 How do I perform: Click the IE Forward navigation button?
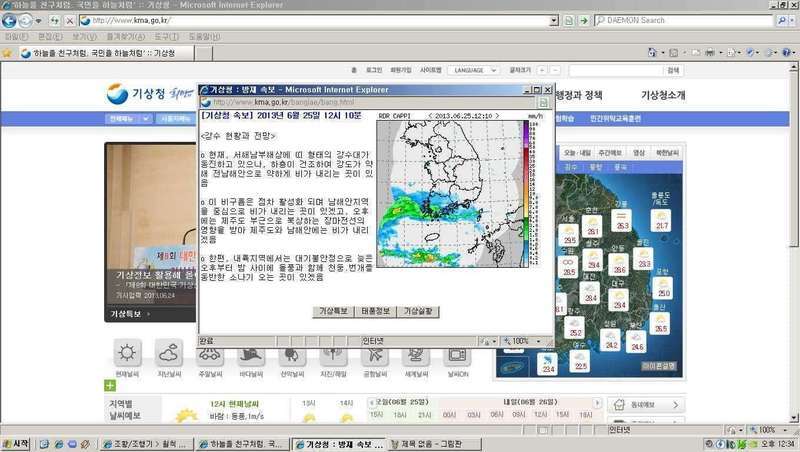click(x=24, y=20)
